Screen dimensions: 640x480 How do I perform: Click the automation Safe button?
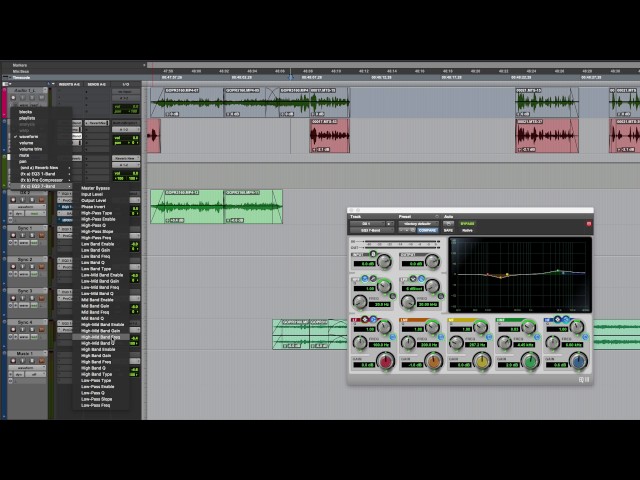[448, 230]
